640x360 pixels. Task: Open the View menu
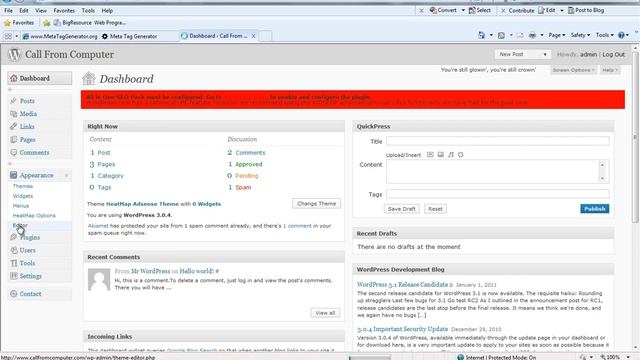pos(41,11)
